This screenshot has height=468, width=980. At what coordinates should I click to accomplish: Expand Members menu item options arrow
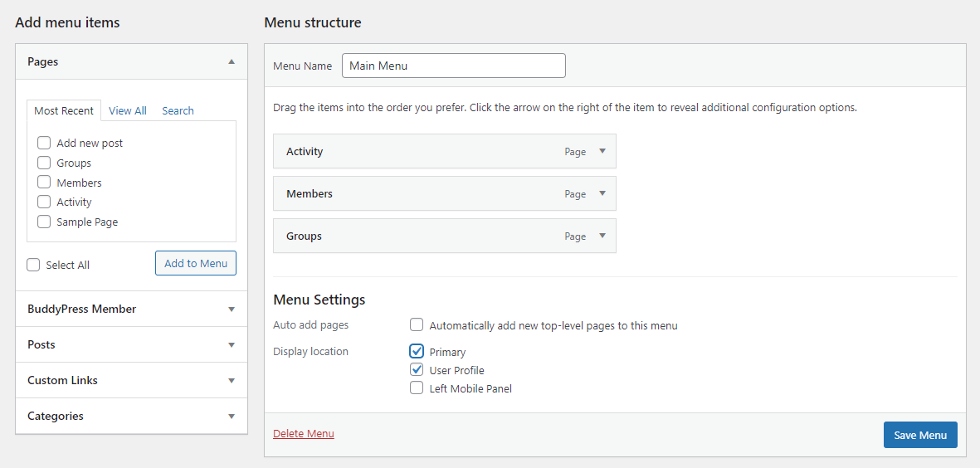pos(602,193)
